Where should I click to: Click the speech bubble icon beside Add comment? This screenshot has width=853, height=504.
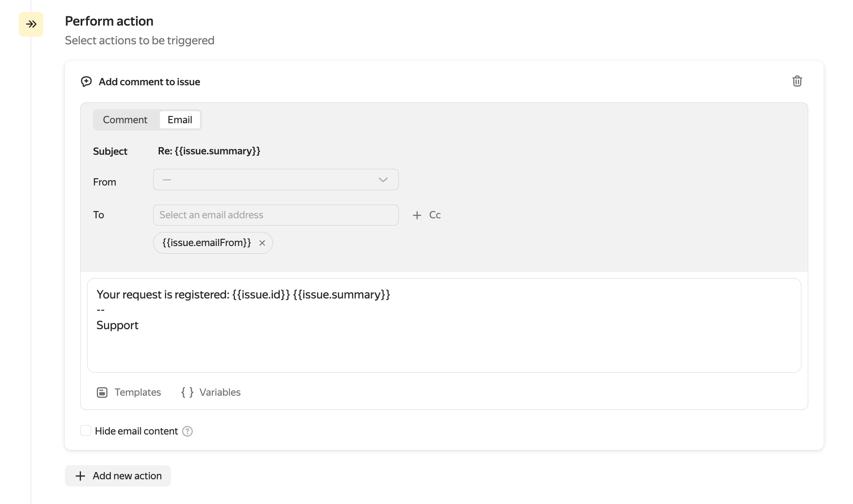[86, 81]
